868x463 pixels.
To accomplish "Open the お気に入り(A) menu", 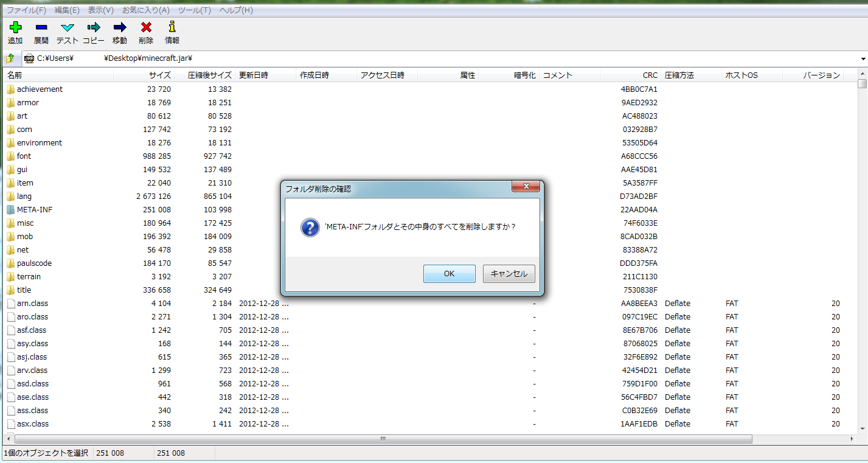I will (x=146, y=10).
